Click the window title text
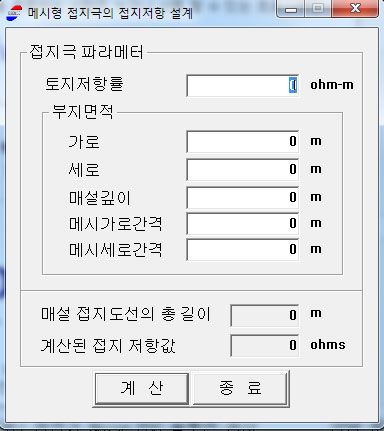This screenshot has height=431, width=384. point(110,13)
